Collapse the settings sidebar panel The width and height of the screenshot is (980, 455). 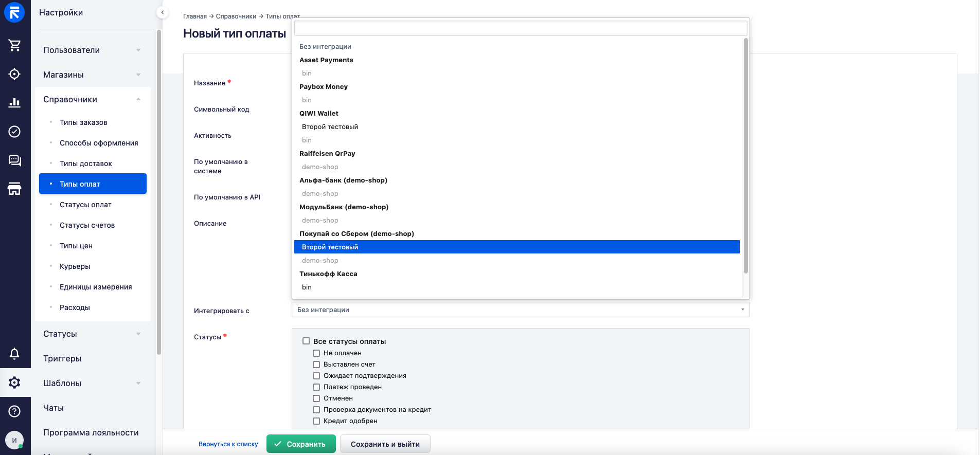pos(162,12)
